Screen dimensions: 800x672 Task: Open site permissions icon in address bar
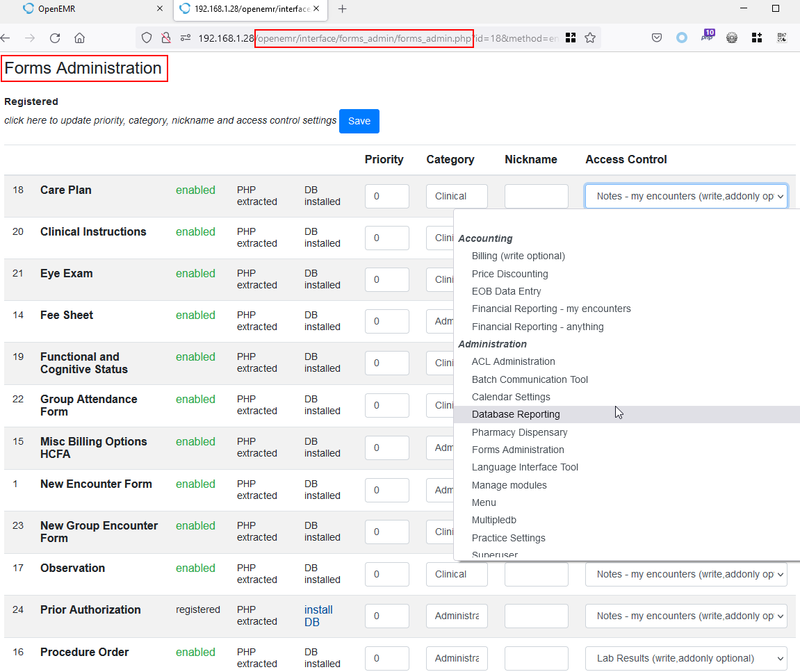pos(185,38)
